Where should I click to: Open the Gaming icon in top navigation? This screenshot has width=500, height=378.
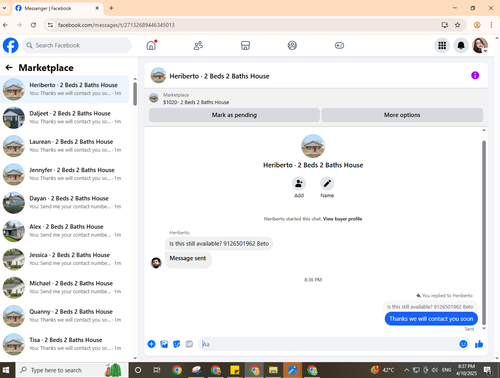click(339, 45)
